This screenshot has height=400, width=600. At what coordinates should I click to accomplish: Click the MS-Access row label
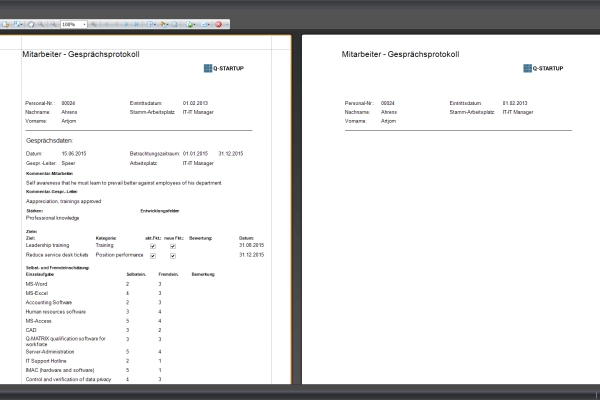pos(38,321)
